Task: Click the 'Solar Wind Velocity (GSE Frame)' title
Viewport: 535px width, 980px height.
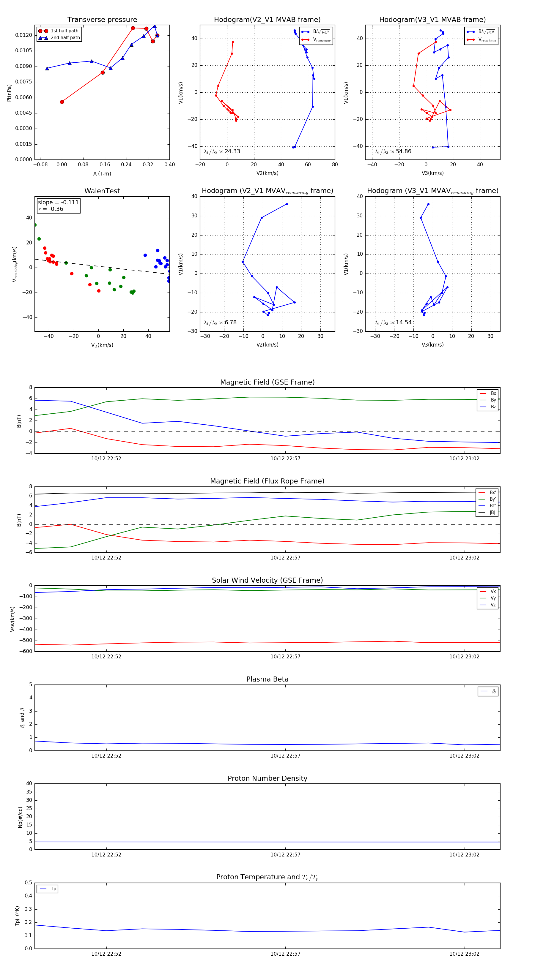Action: pyautogui.click(x=267, y=580)
